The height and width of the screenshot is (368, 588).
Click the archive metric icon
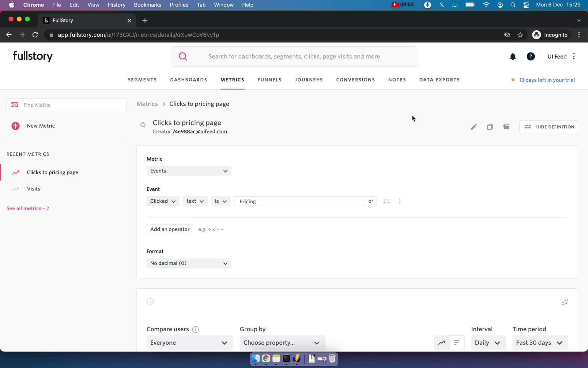point(506,127)
